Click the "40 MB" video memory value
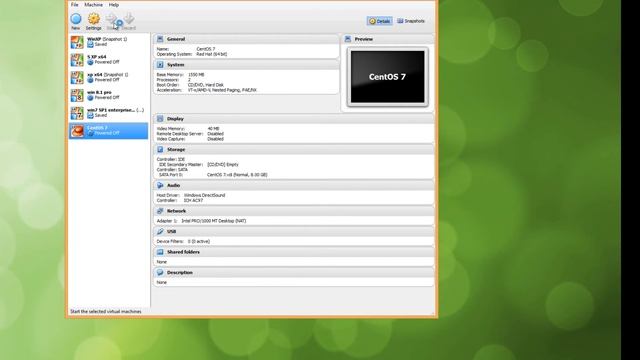The width and height of the screenshot is (640, 360). 213,129
